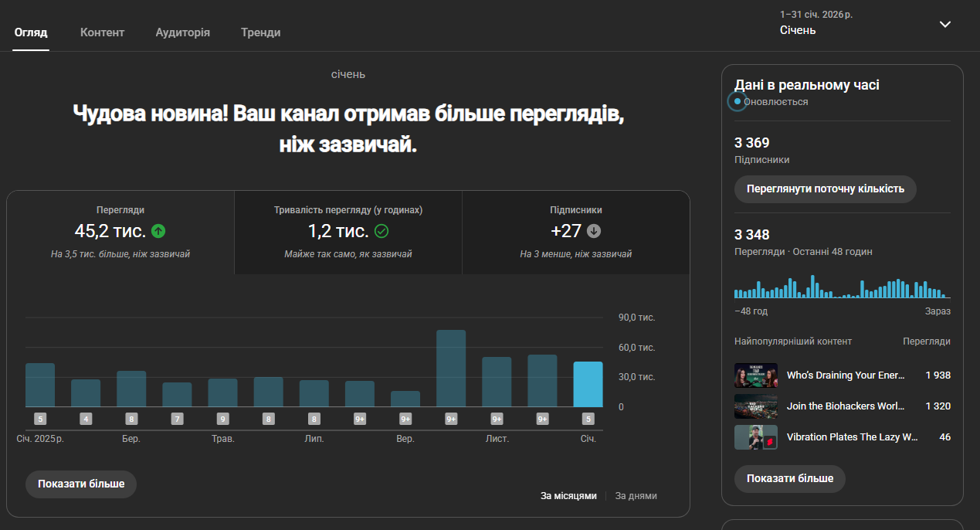Click green up arrow next to 45,2 тис.
Viewport: 980px width, 530px height.
pos(158,230)
